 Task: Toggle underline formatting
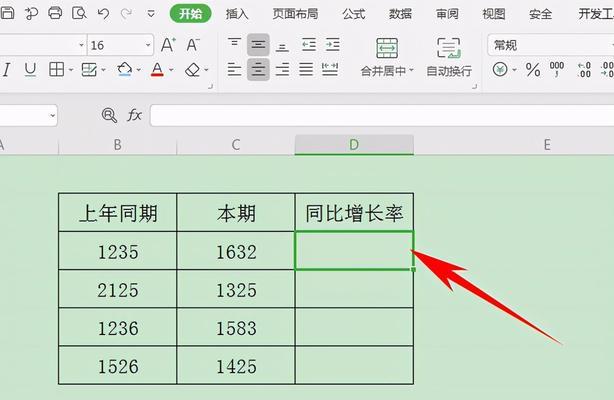pos(30,70)
